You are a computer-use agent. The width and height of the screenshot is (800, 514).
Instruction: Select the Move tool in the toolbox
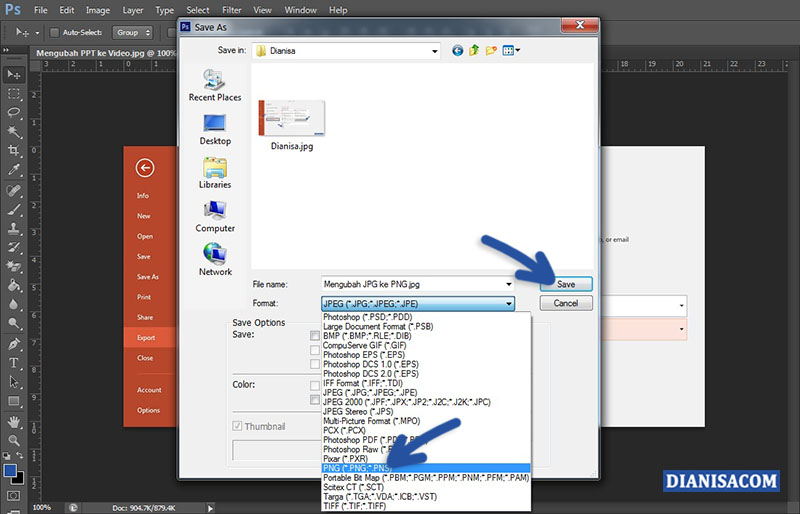(x=14, y=75)
